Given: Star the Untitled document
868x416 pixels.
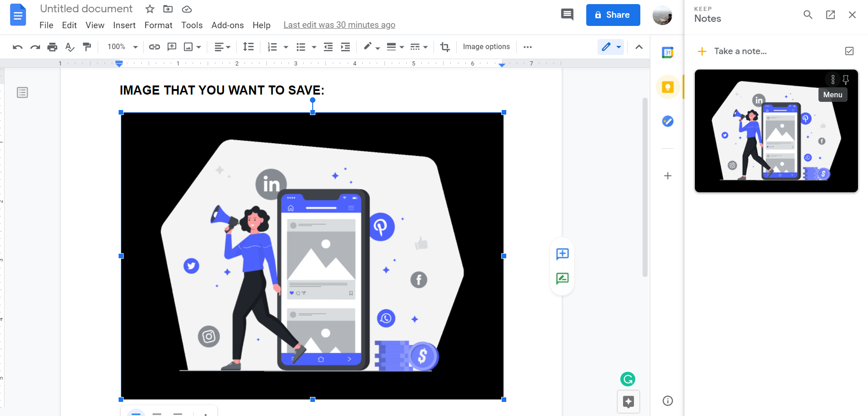Looking at the screenshot, I should pos(150,9).
